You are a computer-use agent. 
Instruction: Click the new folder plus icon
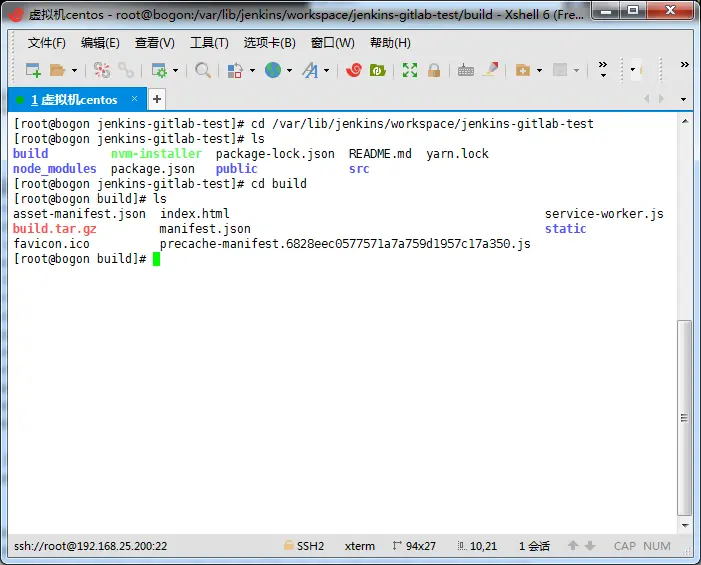(523, 70)
